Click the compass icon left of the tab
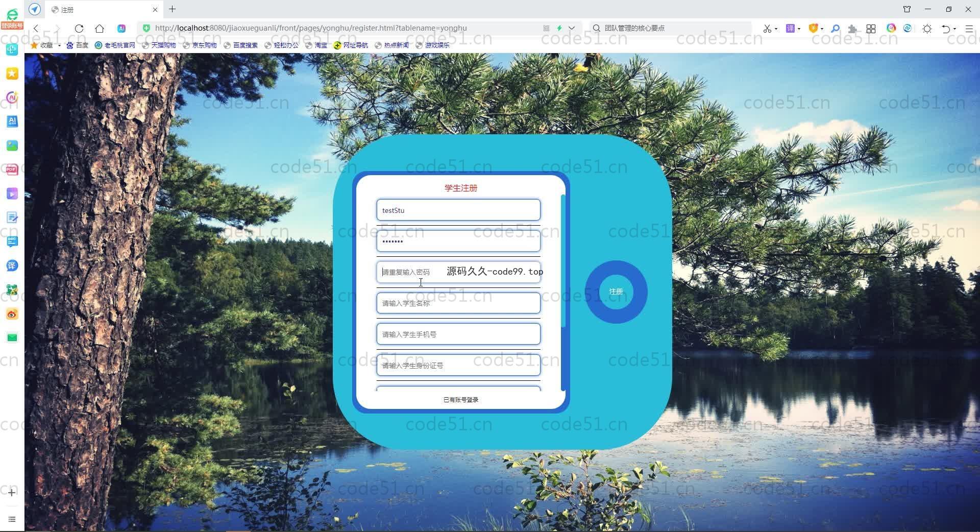980x532 pixels. click(35, 9)
